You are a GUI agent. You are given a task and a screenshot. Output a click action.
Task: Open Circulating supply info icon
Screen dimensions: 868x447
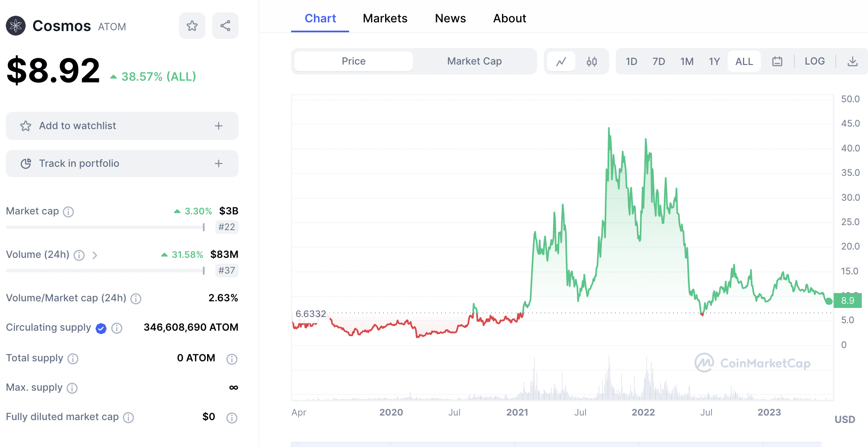pos(117,328)
